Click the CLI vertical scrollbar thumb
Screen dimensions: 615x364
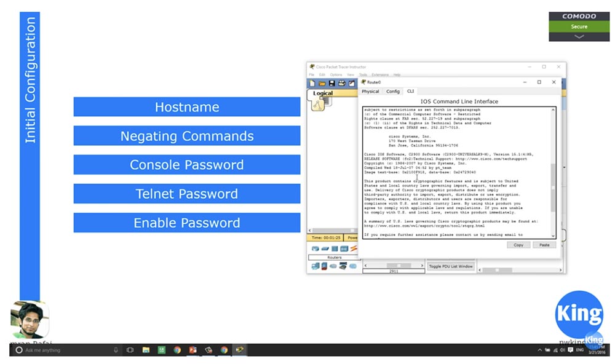tap(553, 188)
